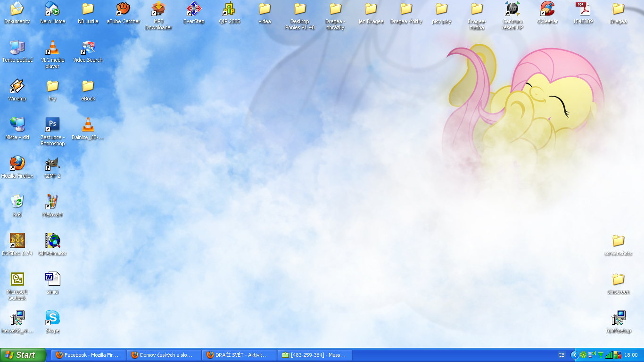This screenshot has height=362, width=644.
Task: Launch GIMP 2 shortcut
Action: (52, 167)
